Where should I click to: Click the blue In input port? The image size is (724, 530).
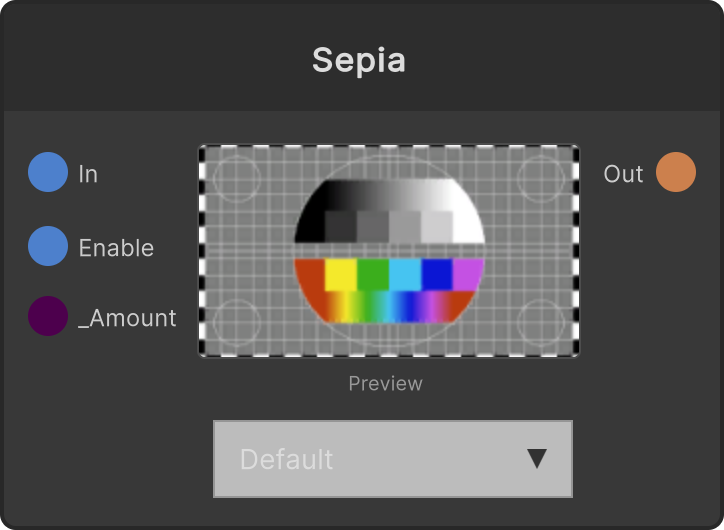tap(48, 172)
